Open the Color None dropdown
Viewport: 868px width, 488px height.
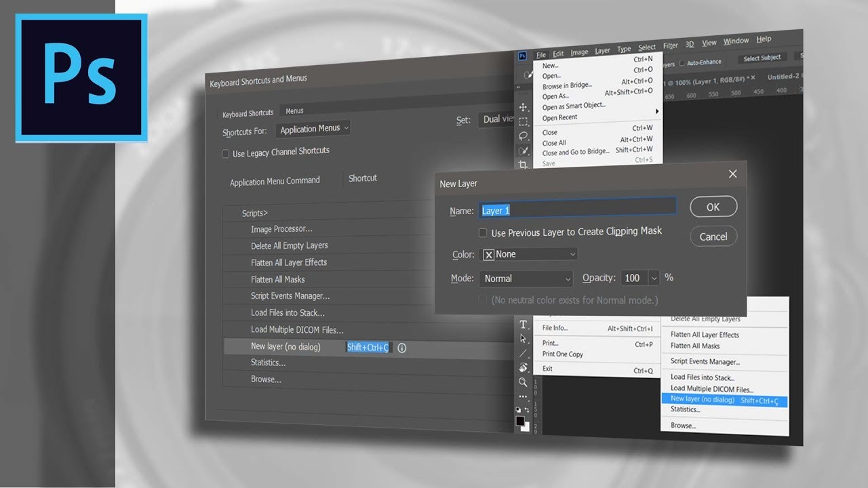coord(529,254)
